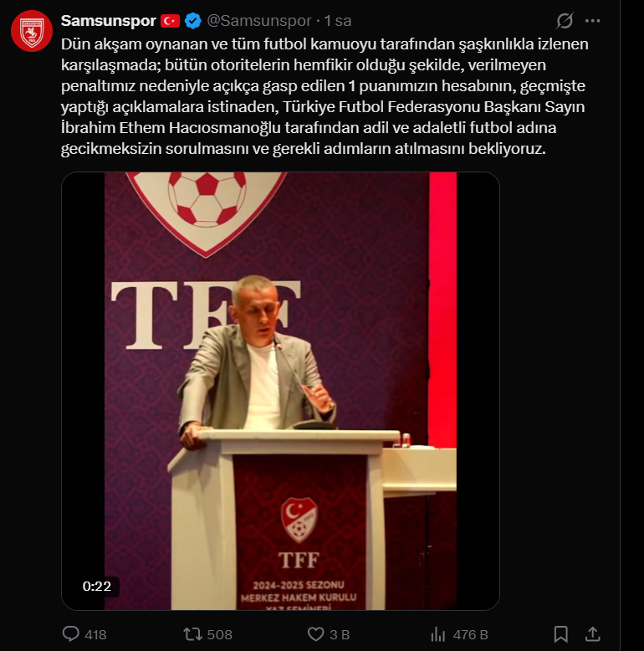Like the tweet with 3 B likes
The width and height of the screenshot is (644, 651).
316,634
